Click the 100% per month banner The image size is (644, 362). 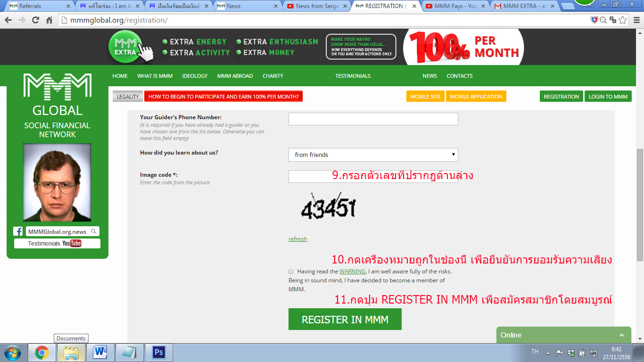click(464, 47)
